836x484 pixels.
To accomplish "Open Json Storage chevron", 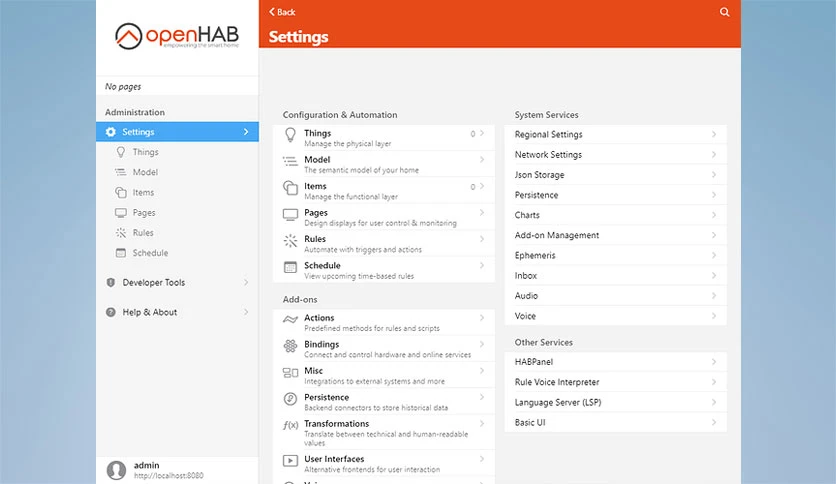I will [x=713, y=175].
